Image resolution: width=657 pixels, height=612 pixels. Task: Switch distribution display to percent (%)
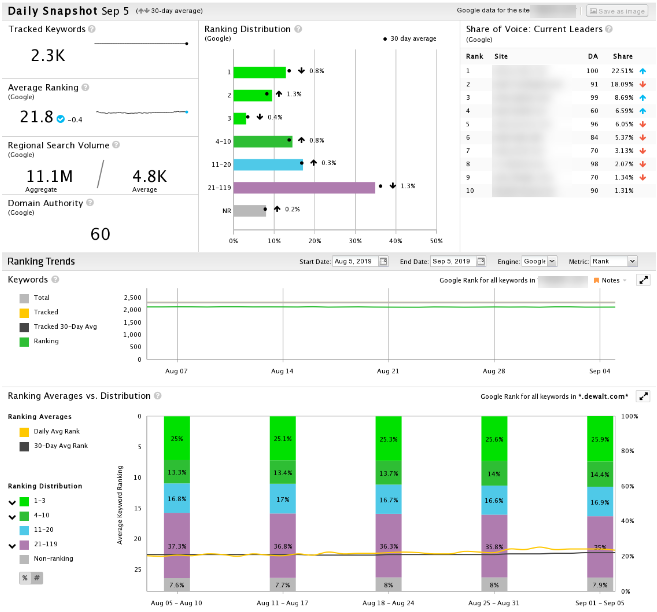24,578
